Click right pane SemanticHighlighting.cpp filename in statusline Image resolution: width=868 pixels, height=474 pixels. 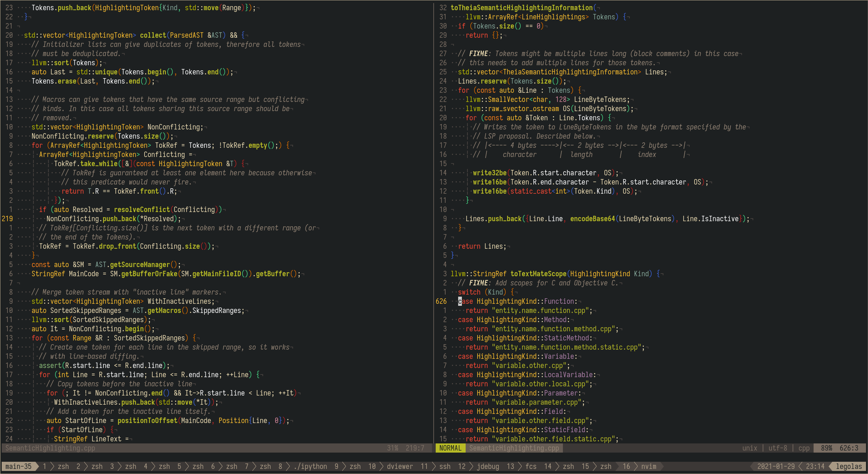[x=514, y=448]
